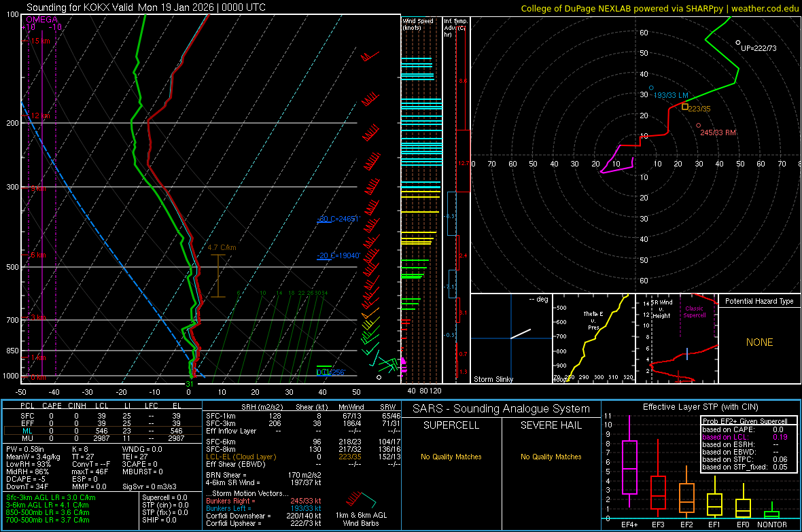802x532 pixels.
Task: Click the 700-500mb LR = 3.7 C/km line
Action: click(48, 520)
